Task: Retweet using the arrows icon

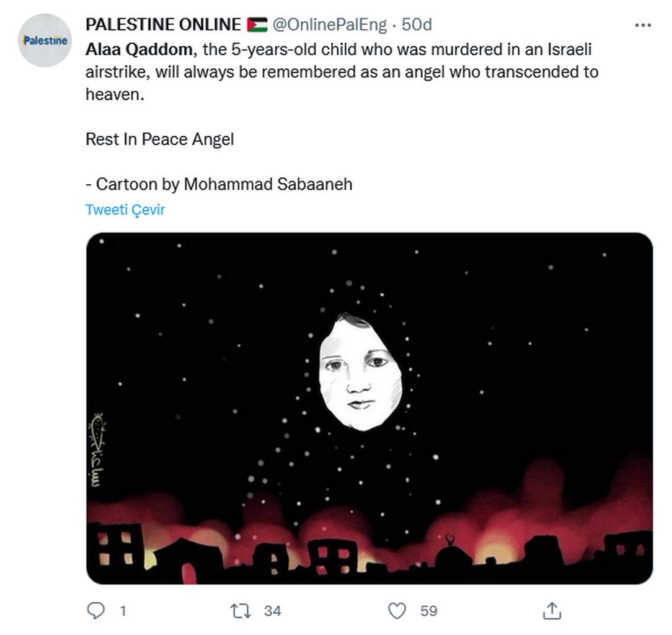Action: [x=241, y=611]
